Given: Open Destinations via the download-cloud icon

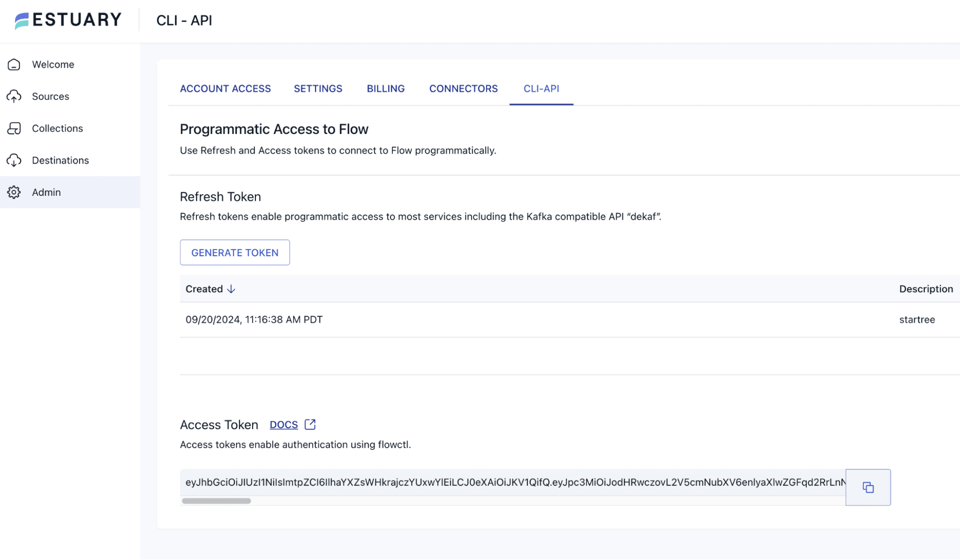Looking at the screenshot, I should pos(14,160).
